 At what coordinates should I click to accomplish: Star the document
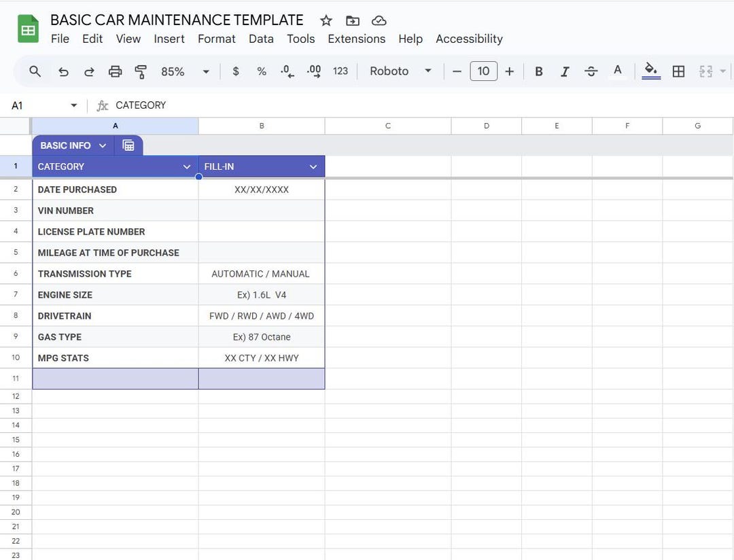[x=326, y=20]
